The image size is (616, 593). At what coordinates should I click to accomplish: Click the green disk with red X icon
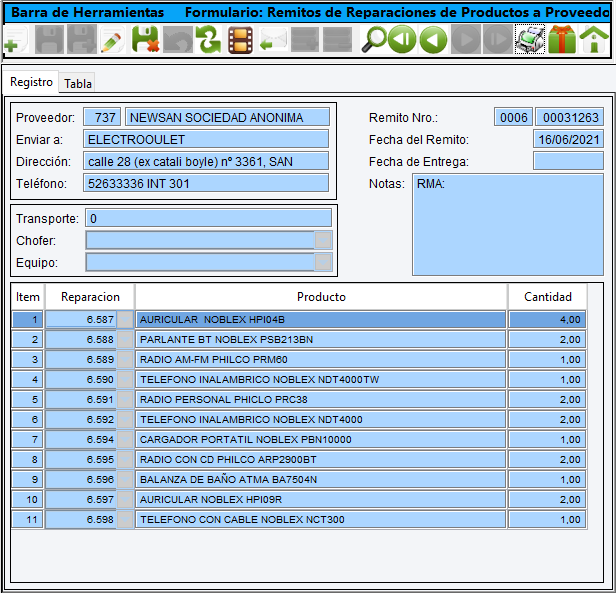[146, 40]
